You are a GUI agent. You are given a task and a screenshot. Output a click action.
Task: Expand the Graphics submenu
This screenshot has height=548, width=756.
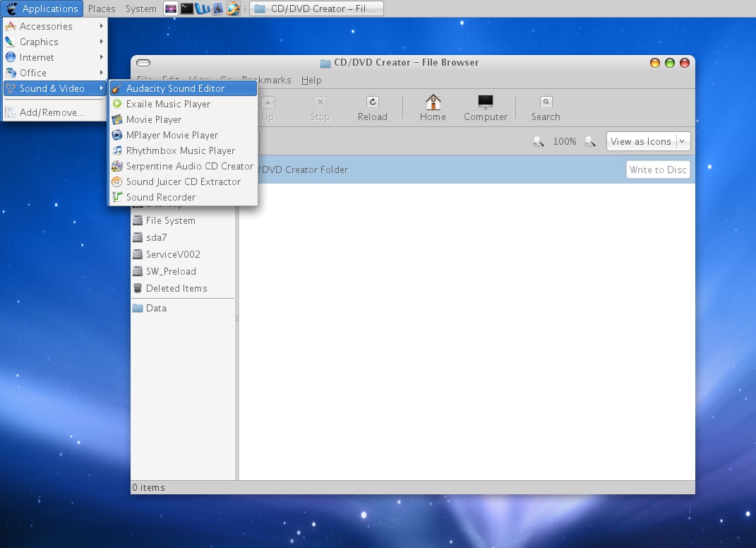point(54,42)
